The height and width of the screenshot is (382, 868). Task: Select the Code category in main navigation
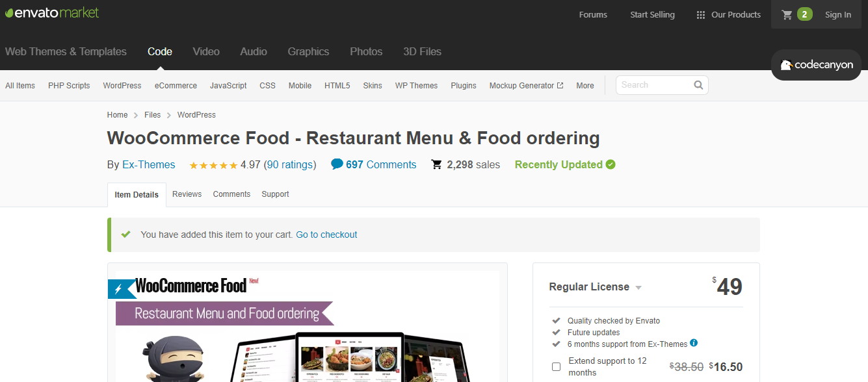pyautogui.click(x=160, y=51)
